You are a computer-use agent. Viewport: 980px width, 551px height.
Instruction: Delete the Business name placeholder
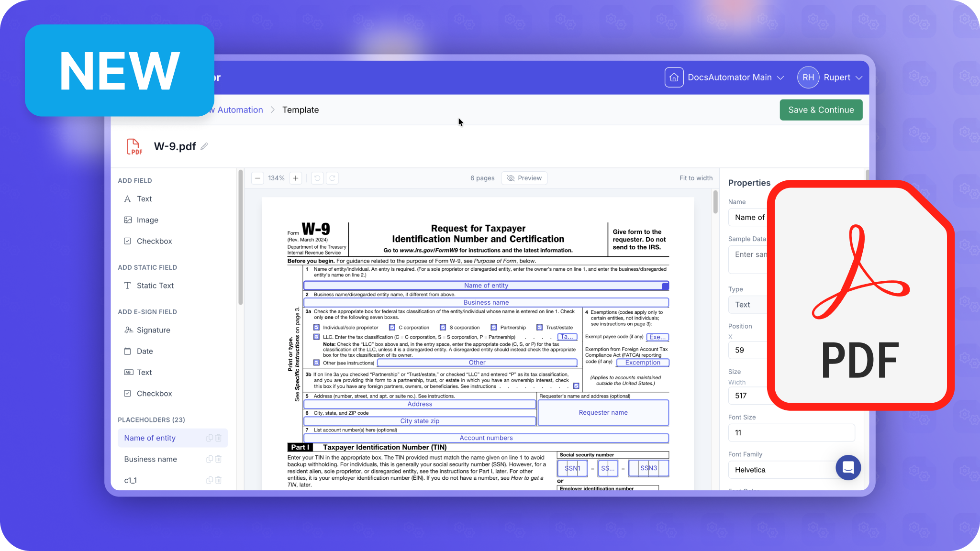click(x=219, y=459)
